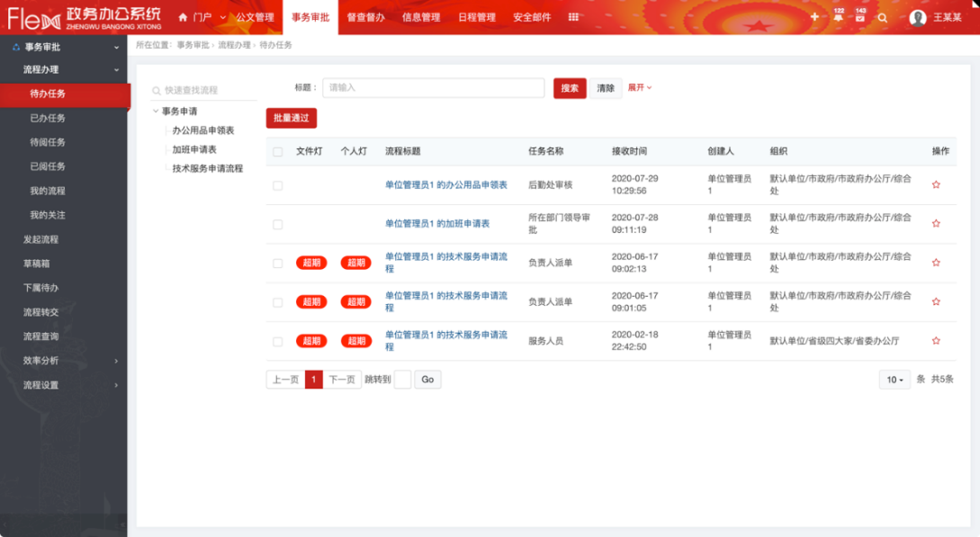
Task: Click the search magnifier in the top bar
Action: tap(883, 17)
